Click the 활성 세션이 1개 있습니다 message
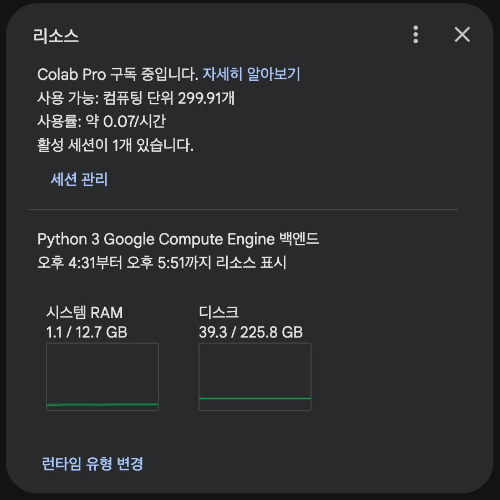This screenshot has width=500, height=500. [x=115, y=145]
